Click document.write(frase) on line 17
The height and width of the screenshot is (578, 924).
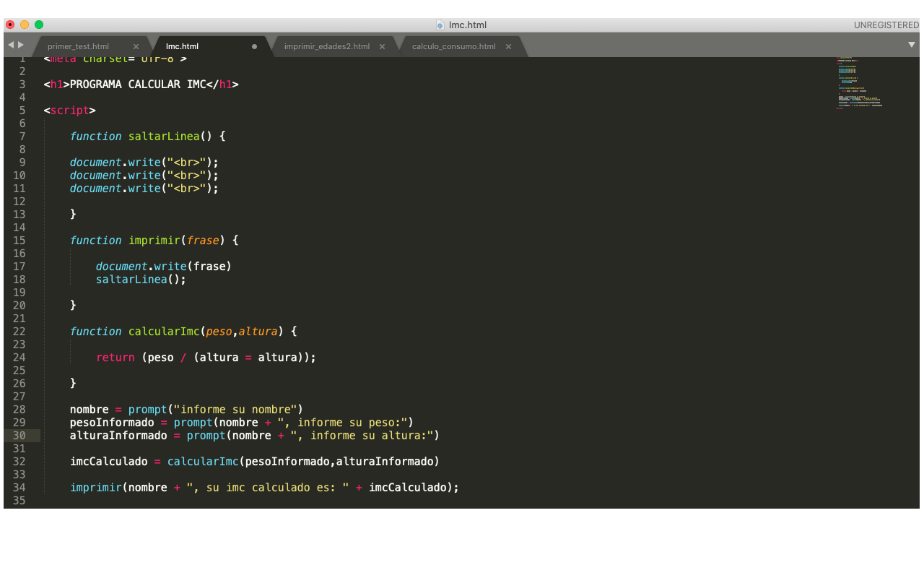(x=164, y=267)
